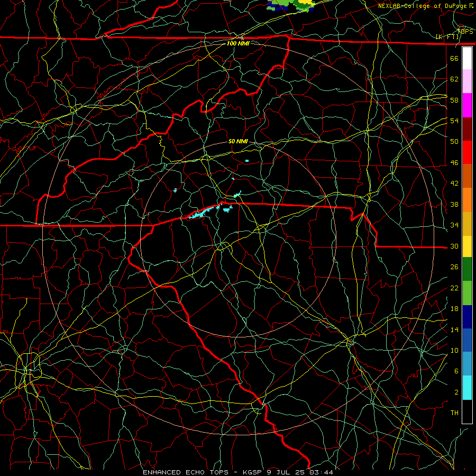Click the [K FT] units label
This screenshot has width=476, height=476.
pos(447,37)
